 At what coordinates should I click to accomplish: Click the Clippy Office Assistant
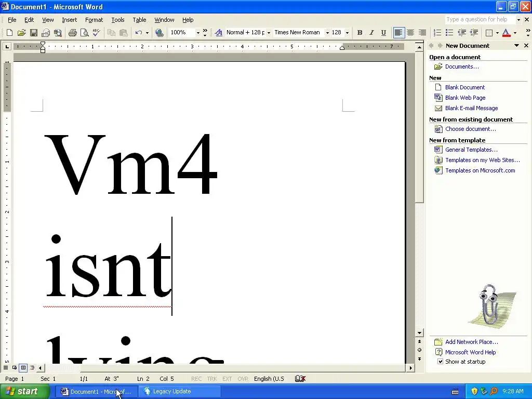tap(491, 305)
